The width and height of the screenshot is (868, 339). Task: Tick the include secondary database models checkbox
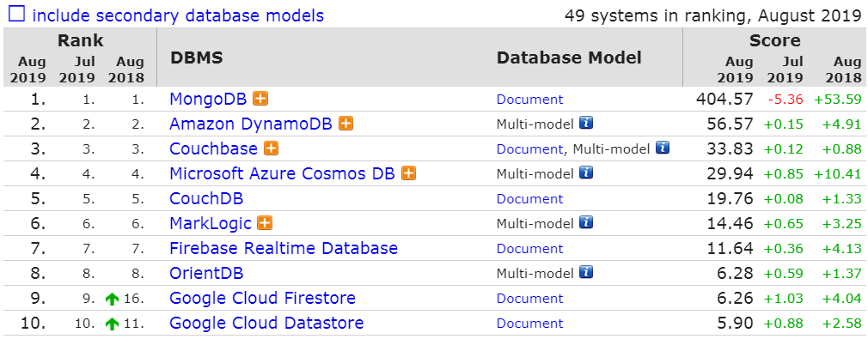tap(16, 14)
